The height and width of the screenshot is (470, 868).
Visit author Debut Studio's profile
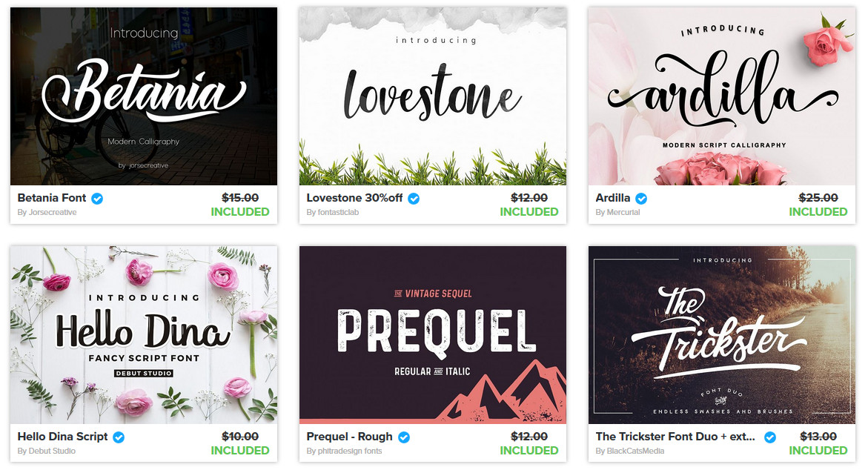tap(47, 451)
